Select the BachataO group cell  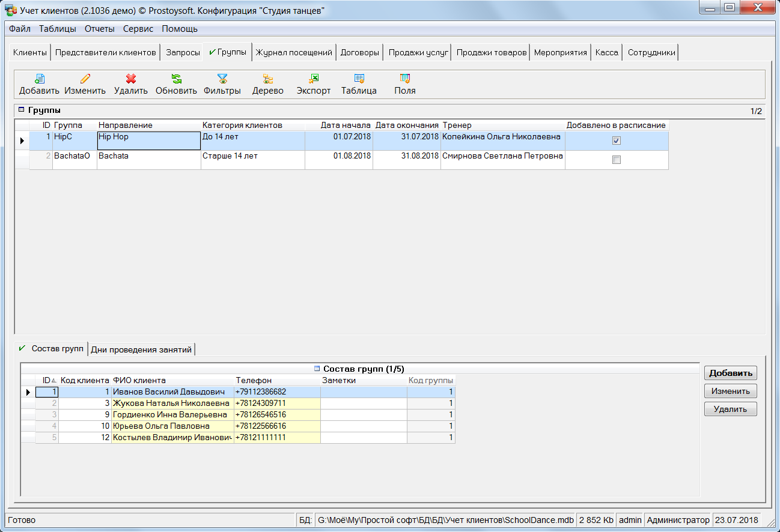[75, 160]
